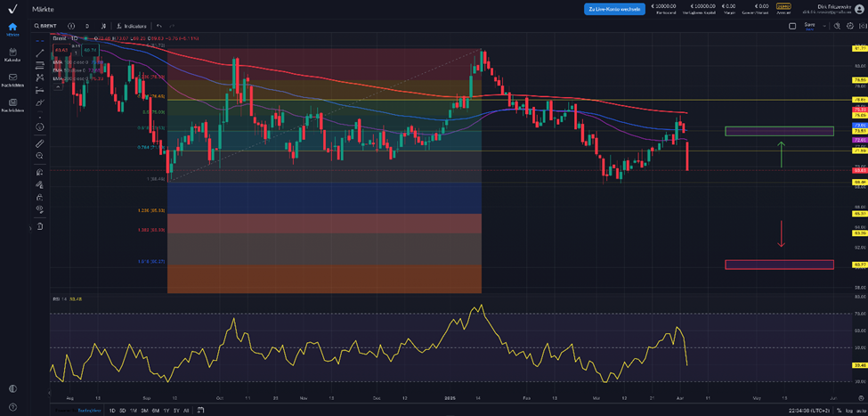Click the zoom in magnifier tool
This screenshot has width=868, height=416.
tap(40, 155)
